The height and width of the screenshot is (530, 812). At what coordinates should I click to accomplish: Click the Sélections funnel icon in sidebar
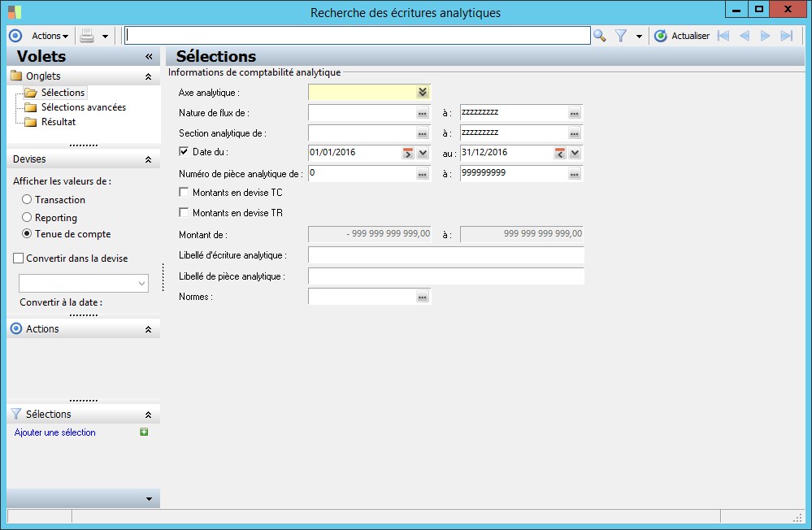[16, 414]
